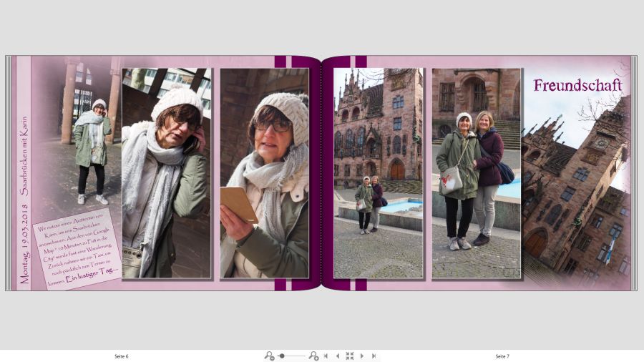The image size is (644, 362).
Task: Select the photo of two women posing
Action: point(476,173)
